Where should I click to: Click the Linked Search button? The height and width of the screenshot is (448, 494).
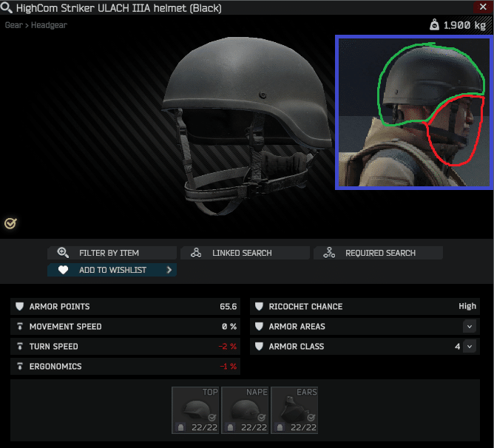coord(245,253)
